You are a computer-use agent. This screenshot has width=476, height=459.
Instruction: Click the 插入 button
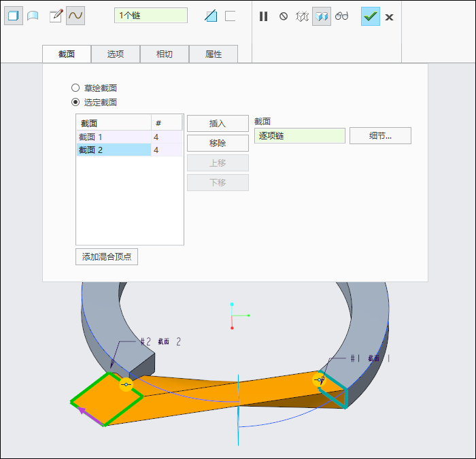pos(218,123)
